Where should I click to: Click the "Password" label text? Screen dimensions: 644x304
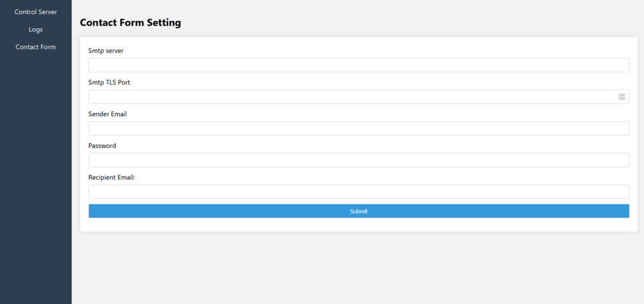click(102, 146)
